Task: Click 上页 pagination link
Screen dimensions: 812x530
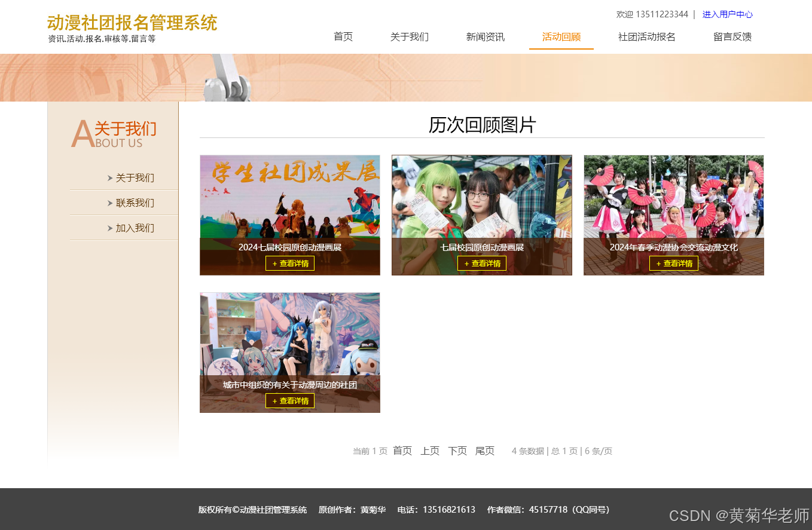Action: 430,451
